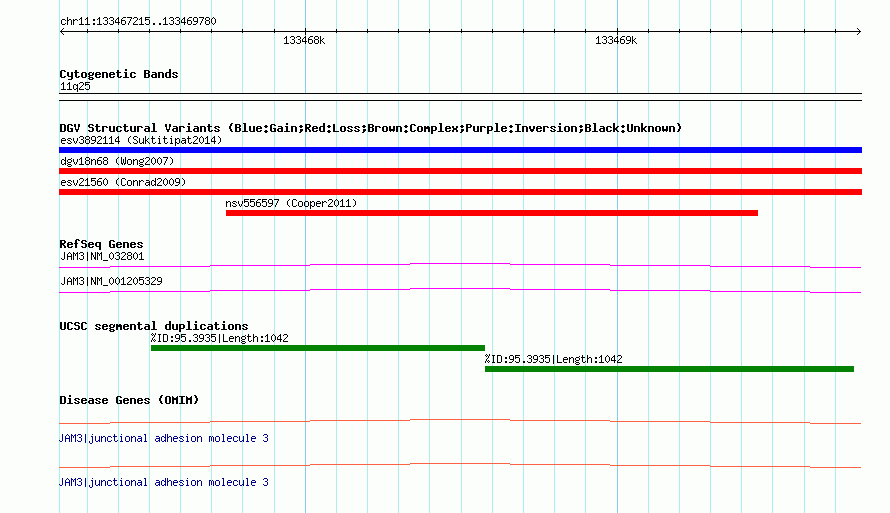Click the red esv21560 loss variant bar
This screenshot has height=513, width=890.
[460, 192]
